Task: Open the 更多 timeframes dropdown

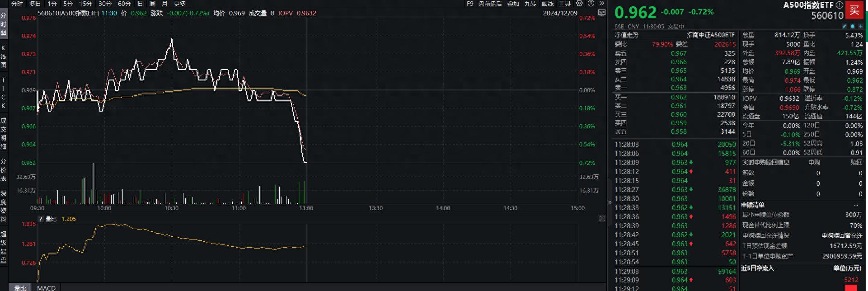Action: (180, 4)
